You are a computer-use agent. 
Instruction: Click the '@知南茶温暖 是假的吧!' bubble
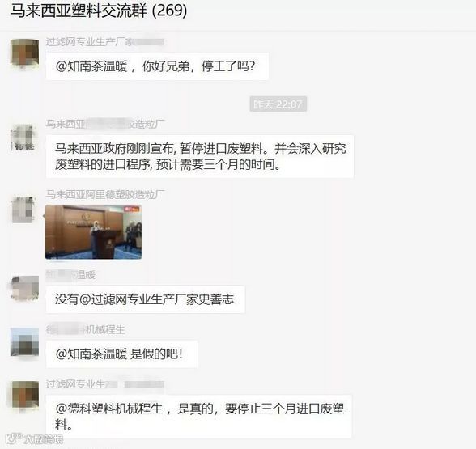[x=121, y=354]
